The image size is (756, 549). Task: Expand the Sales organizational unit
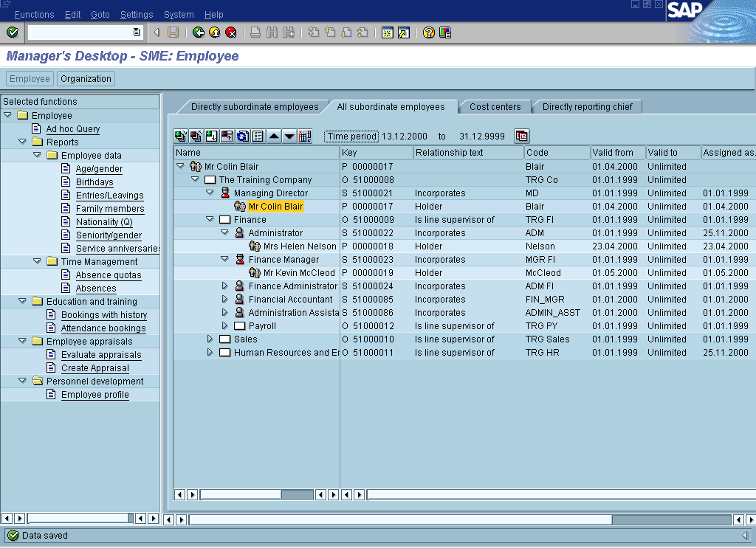[210, 339]
